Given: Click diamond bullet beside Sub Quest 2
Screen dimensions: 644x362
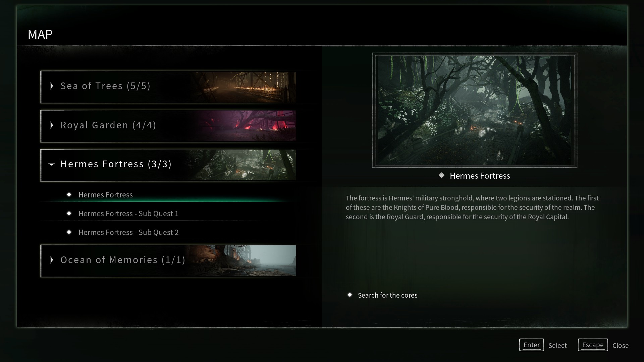Looking at the screenshot, I should [69, 232].
